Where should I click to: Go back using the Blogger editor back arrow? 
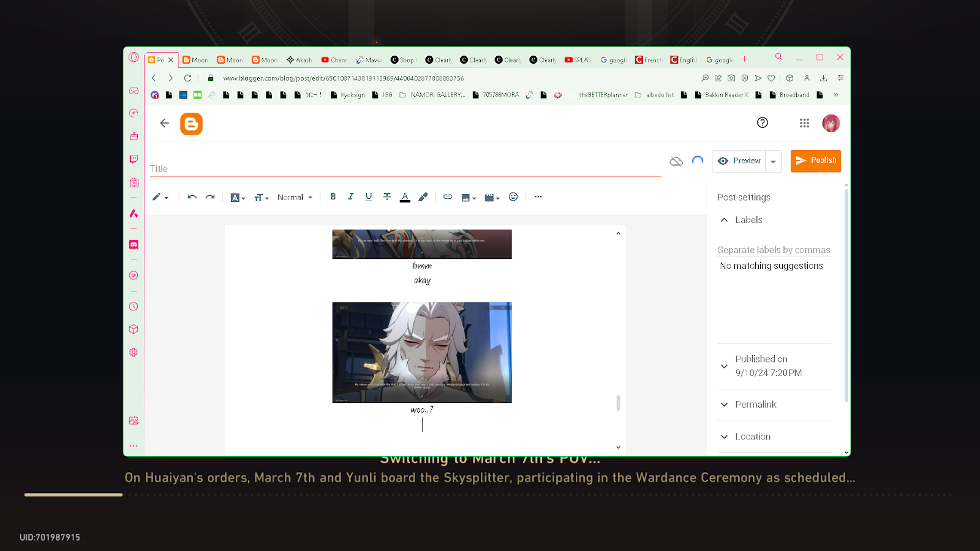click(x=164, y=123)
